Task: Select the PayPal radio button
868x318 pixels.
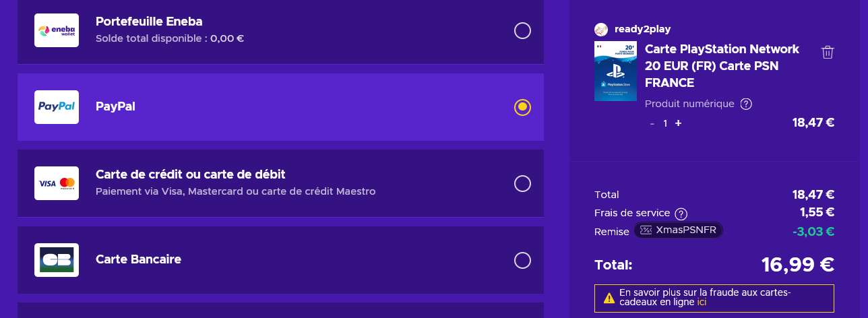Action: tap(522, 107)
